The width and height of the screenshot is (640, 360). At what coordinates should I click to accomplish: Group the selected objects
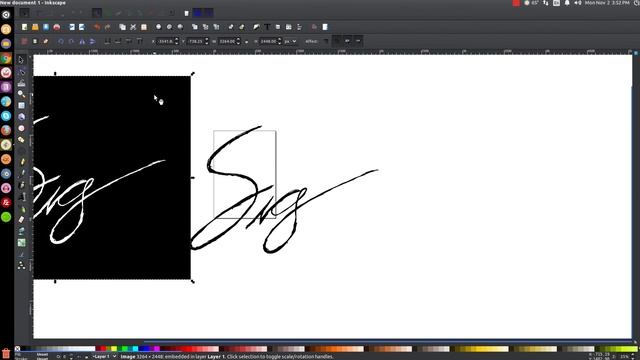231,27
